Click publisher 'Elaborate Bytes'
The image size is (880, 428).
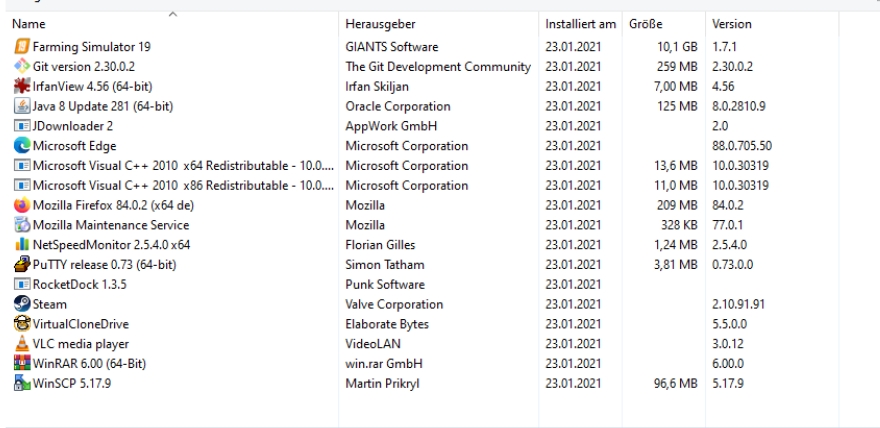click(387, 324)
